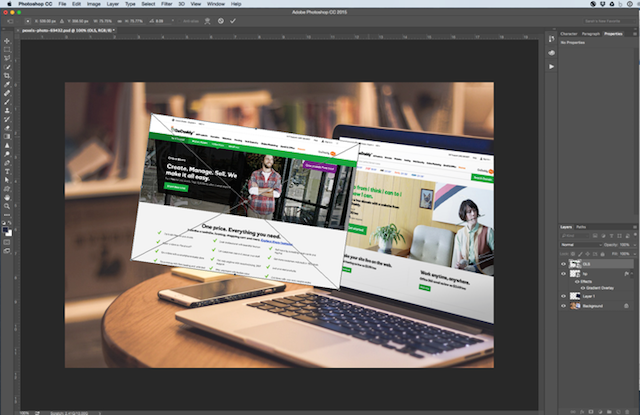The width and height of the screenshot is (640, 415).
Task: Select the Crop tool
Action: coord(7,75)
